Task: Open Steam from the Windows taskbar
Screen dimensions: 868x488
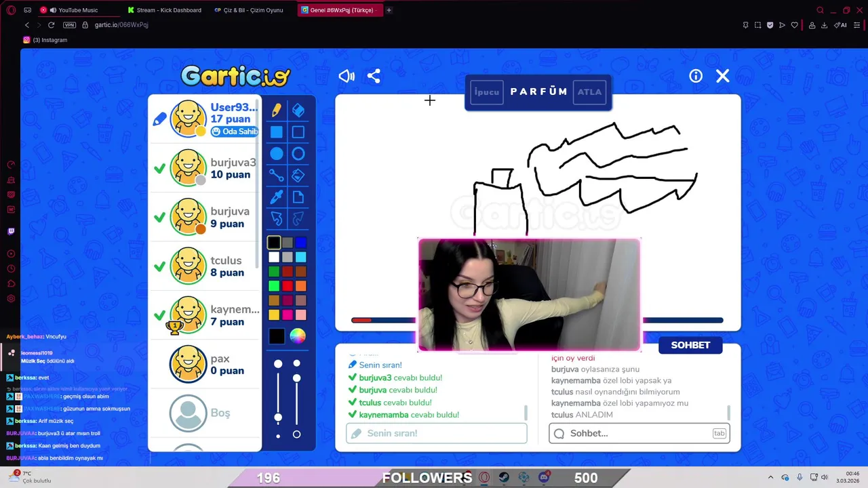Action: pyautogui.click(x=504, y=477)
